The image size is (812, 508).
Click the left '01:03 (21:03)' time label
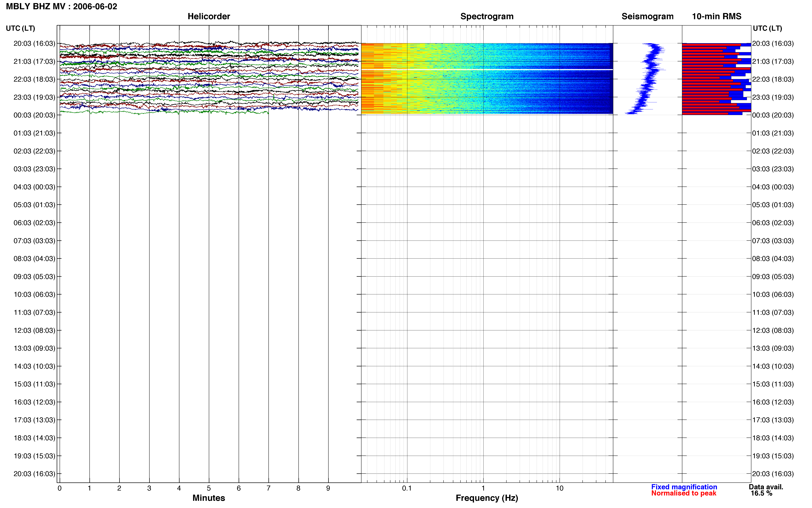(34, 133)
